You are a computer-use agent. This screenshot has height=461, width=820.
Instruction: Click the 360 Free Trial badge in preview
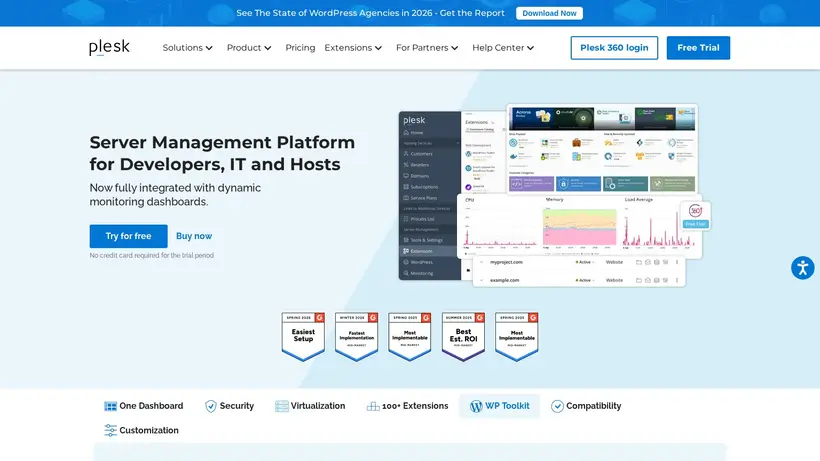coord(695,216)
